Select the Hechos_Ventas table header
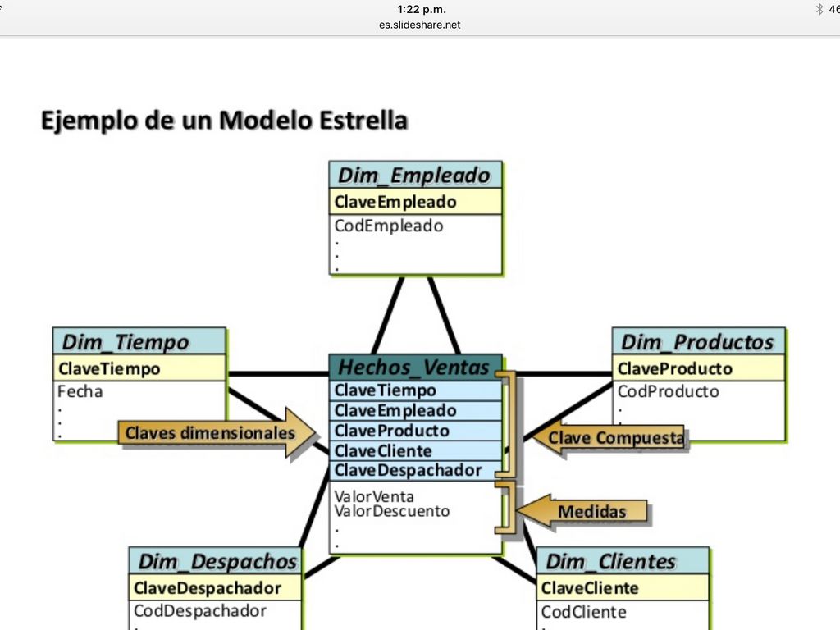The image size is (840, 630). 414,367
